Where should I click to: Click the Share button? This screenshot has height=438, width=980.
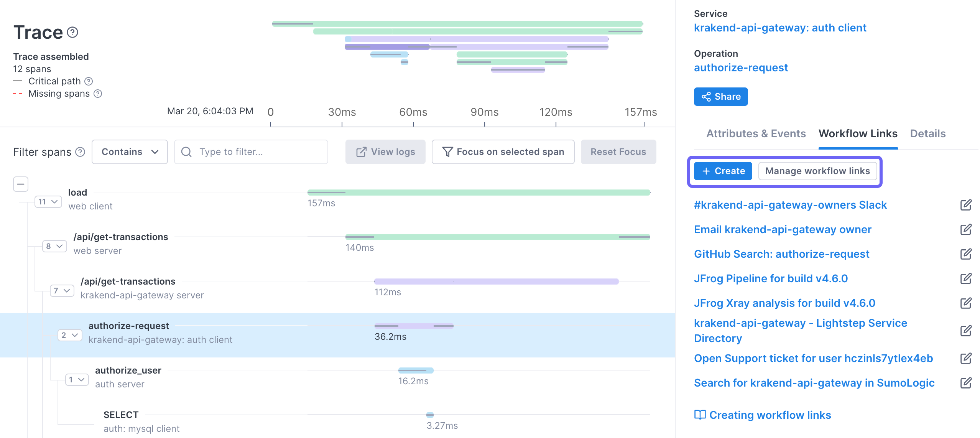pos(720,97)
